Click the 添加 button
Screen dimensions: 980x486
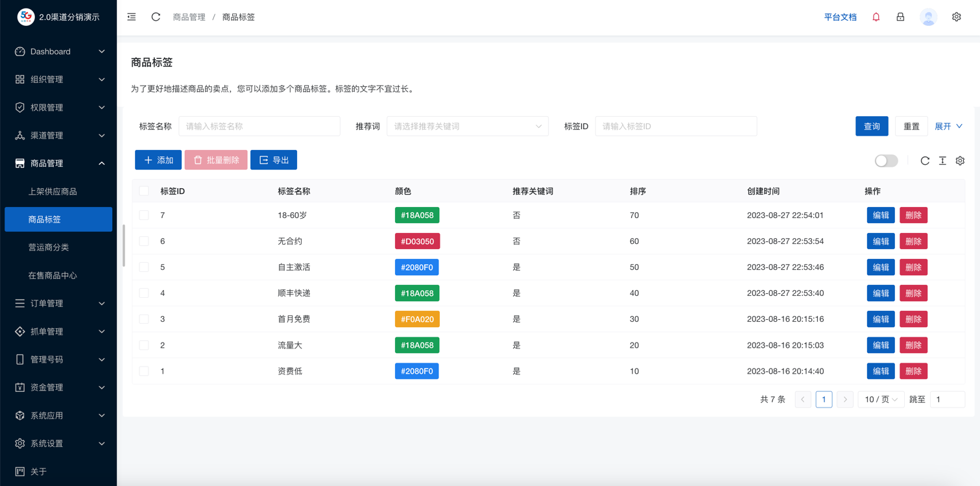pyautogui.click(x=158, y=160)
